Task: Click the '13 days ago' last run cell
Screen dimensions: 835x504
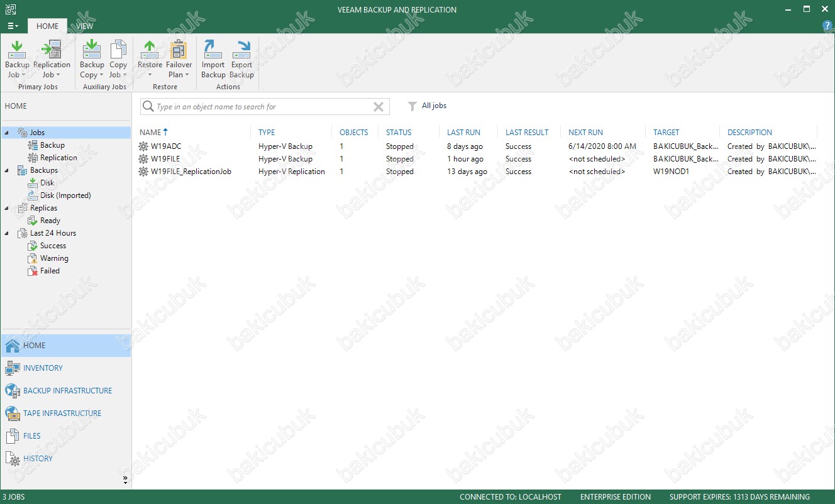Action: click(x=467, y=172)
